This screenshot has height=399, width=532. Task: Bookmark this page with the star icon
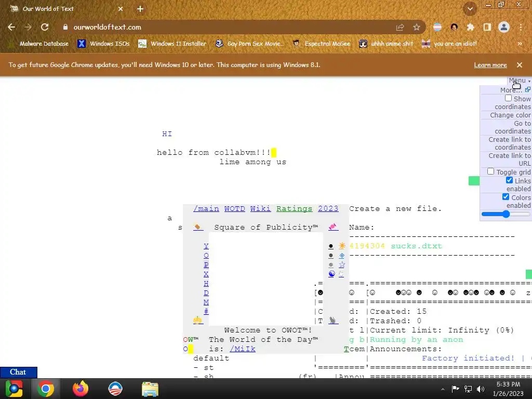pos(417,27)
